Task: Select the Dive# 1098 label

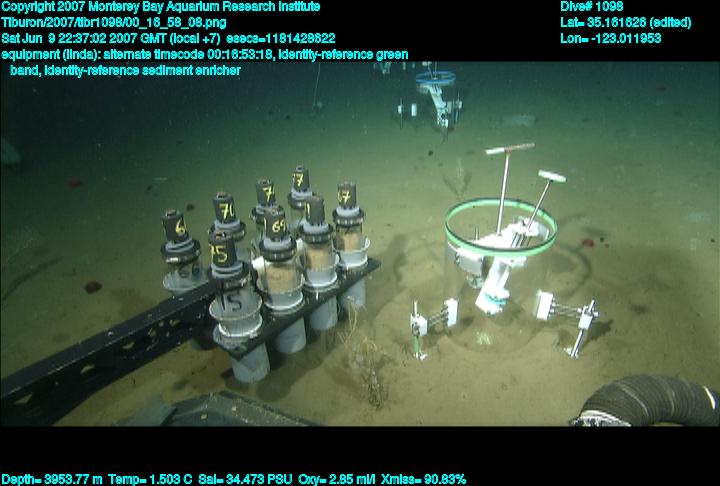Action: [591, 6]
